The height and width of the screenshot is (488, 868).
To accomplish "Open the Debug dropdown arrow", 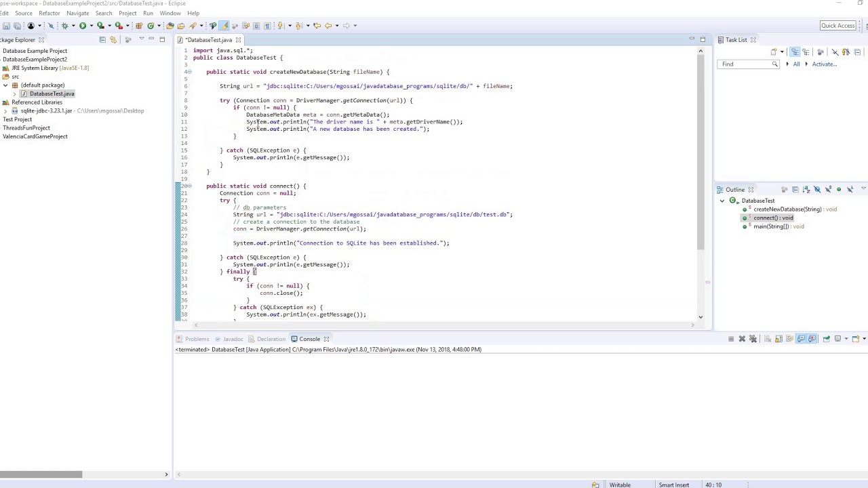I will point(73,26).
